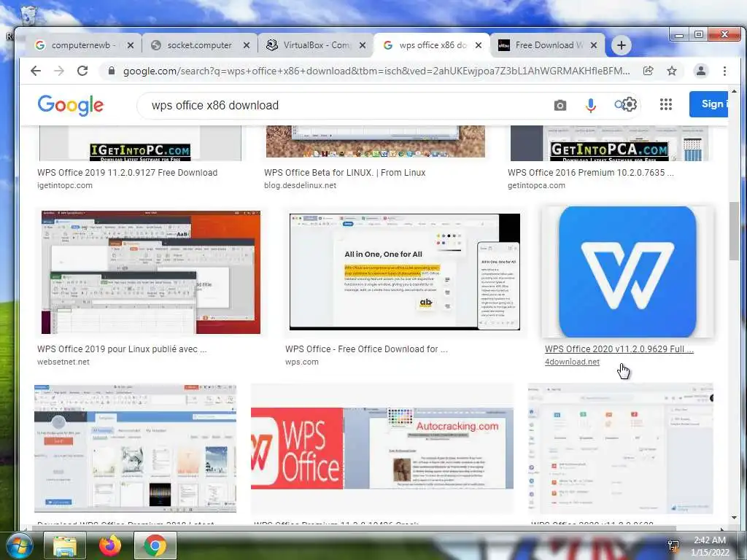This screenshot has height=560, width=747.
Task: Open WPS Office 2020 v11.2.0.9629 Full link
Action: click(619, 349)
